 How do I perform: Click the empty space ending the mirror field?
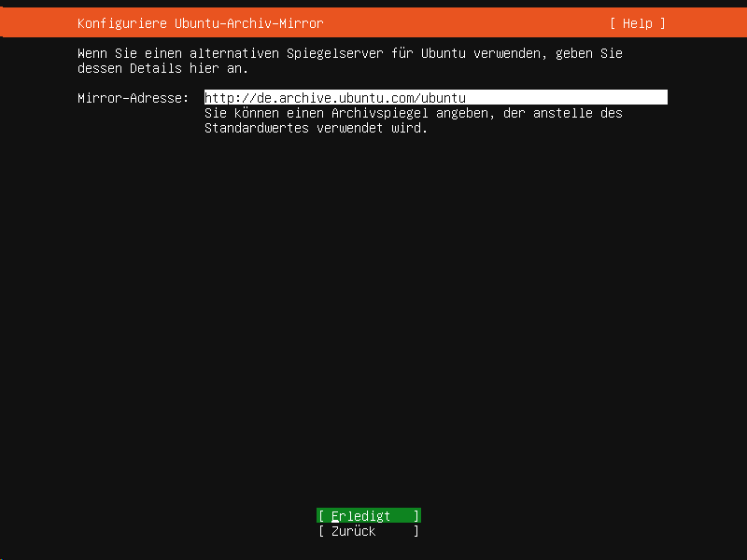(x=567, y=98)
